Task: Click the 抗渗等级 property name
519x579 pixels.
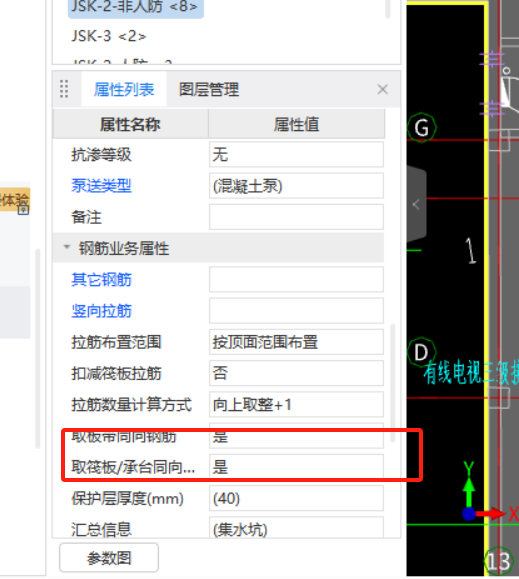Action: point(102,154)
